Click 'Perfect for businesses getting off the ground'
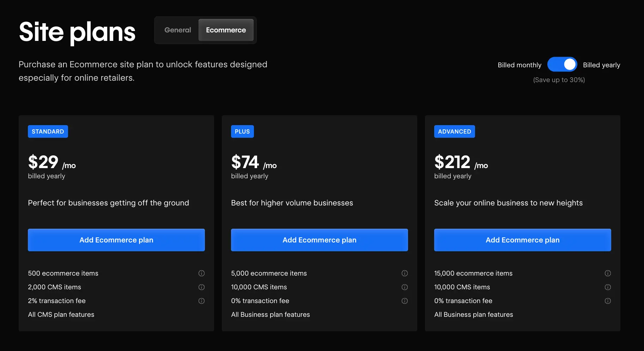 [109, 203]
